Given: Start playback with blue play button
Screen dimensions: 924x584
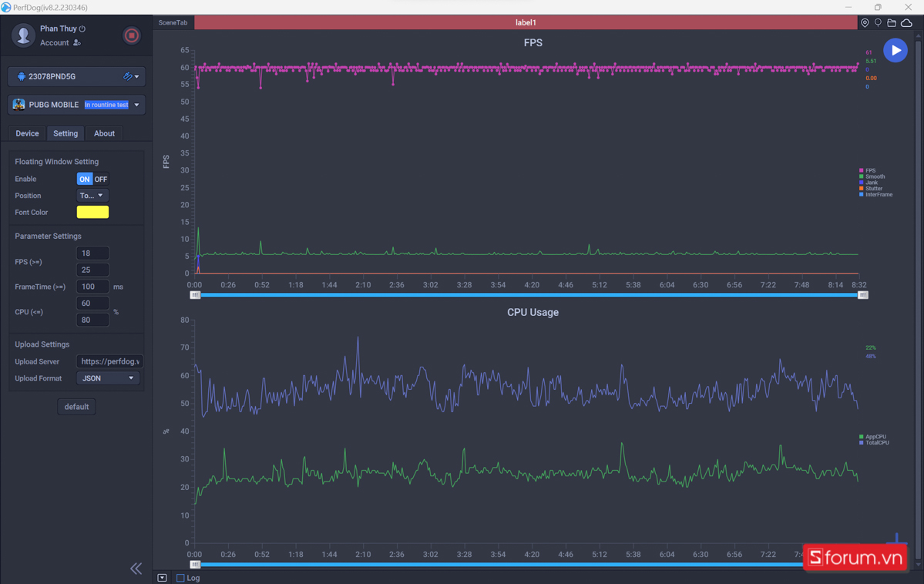Looking at the screenshot, I should tap(895, 51).
